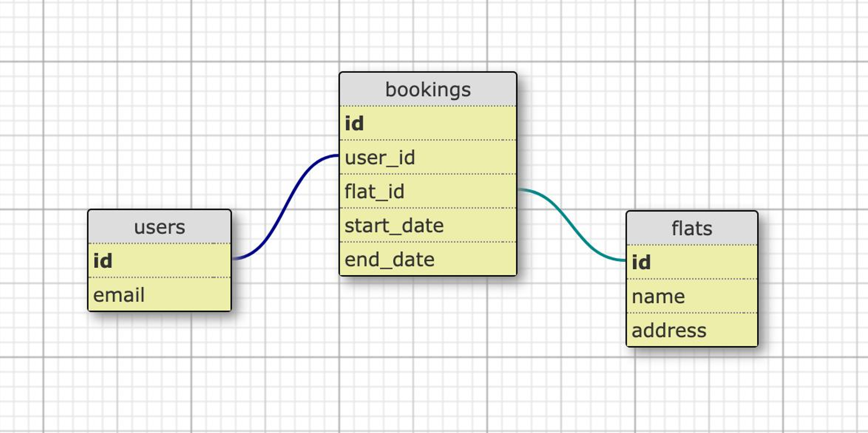The width and height of the screenshot is (868, 433).
Task: Select the start_date row in bookings
Action: pyautogui.click(x=428, y=225)
